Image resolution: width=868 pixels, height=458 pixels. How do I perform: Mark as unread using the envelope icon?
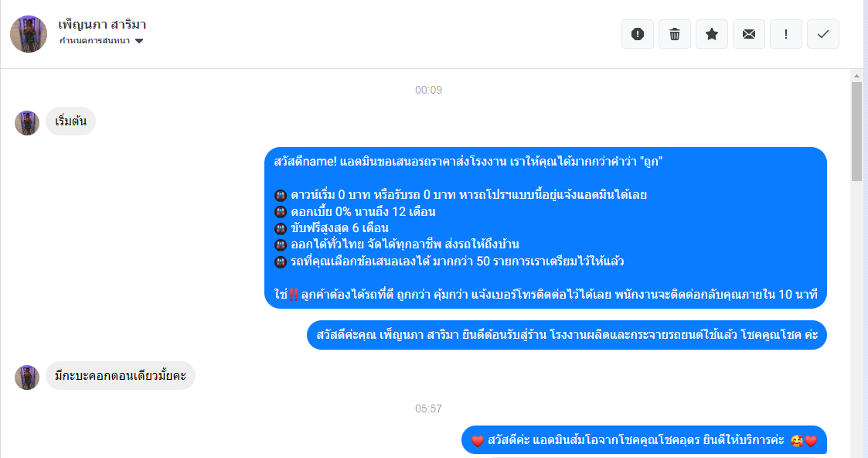(748, 34)
